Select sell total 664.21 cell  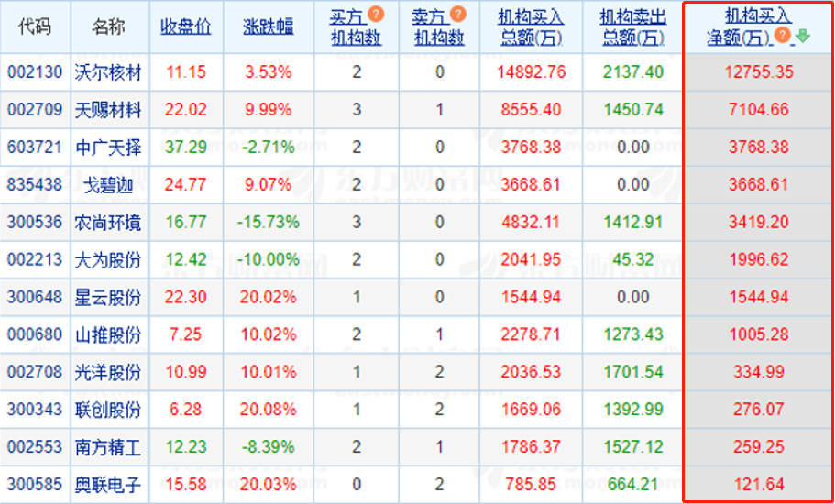[633, 485]
